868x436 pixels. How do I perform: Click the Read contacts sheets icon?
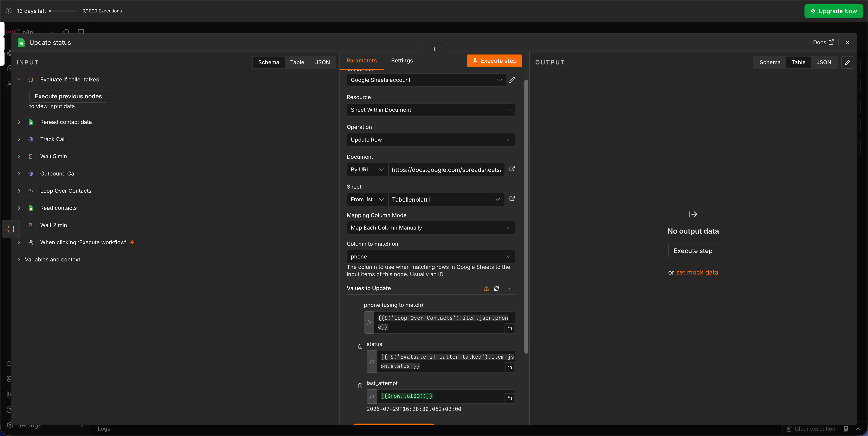[x=31, y=208]
